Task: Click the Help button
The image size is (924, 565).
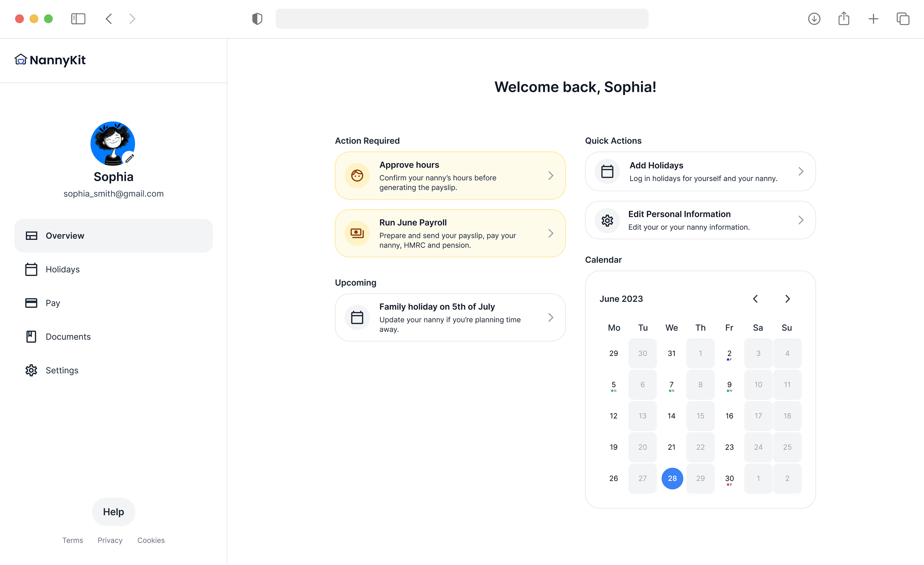Action: point(113,512)
